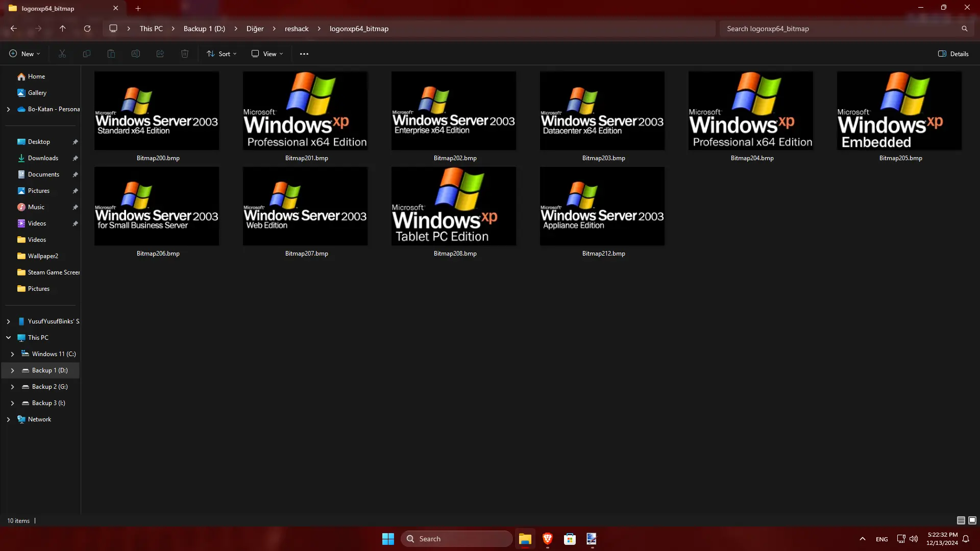The width and height of the screenshot is (980, 551).
Task: Click the Cut toolbar icon
Action: [x=62, y=54]
